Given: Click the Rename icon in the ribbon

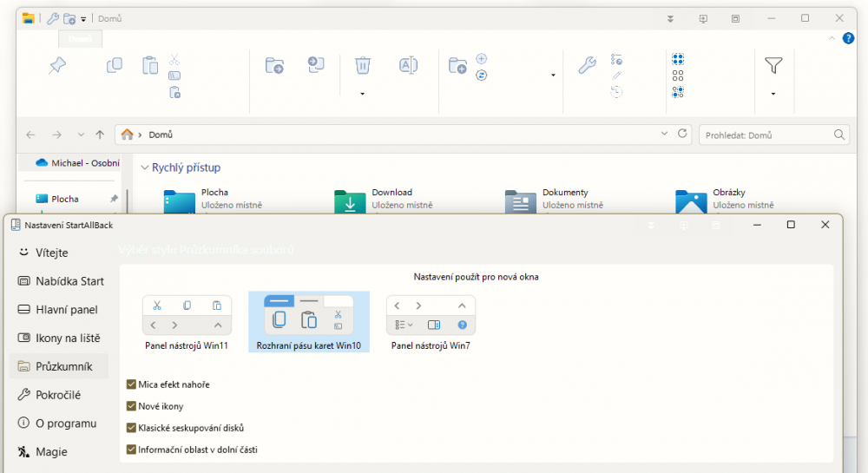Looking at the screenshot, I should tap(408, 65).
